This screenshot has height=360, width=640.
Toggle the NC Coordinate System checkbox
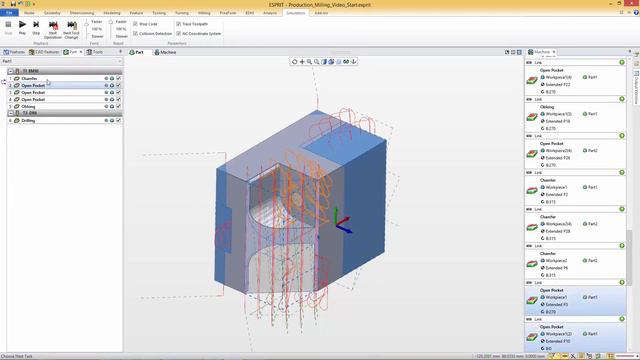[x=178, y=33]
